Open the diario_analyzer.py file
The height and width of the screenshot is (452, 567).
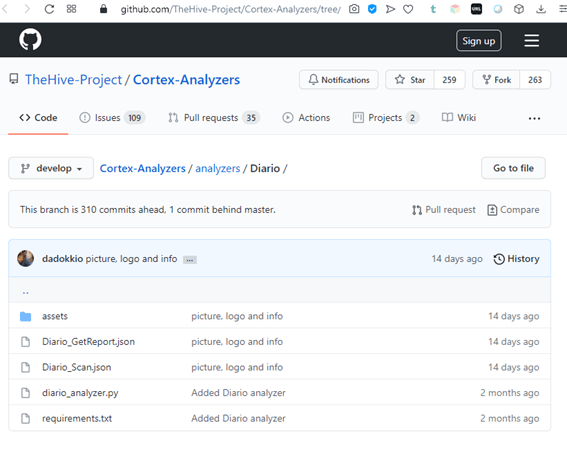pos(80,393)
